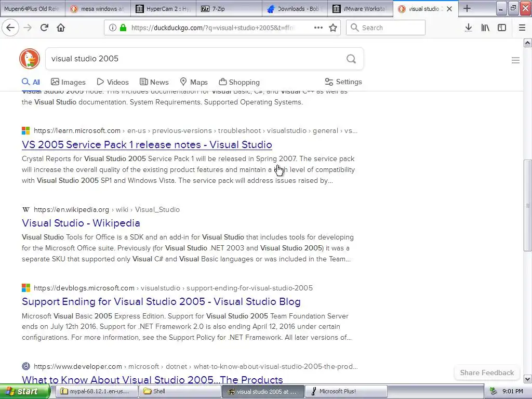The height and width of the screenshot is (399, 532).
Task: Switch to VMware Workstation tab
Action: pyautogui.click(x=360, y=9)
